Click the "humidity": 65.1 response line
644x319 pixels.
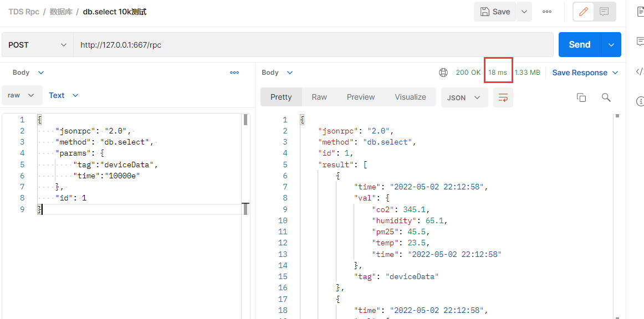pyautogui.click(x=410, y=220)
